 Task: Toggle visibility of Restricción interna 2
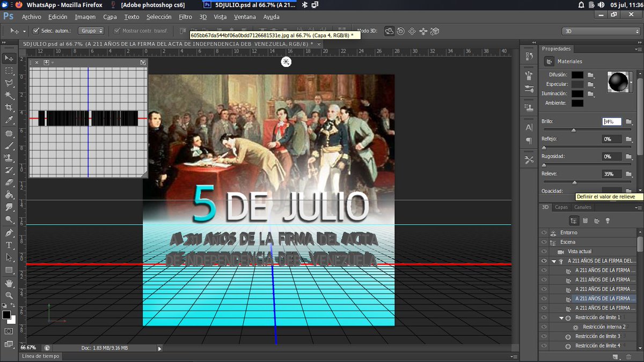tap(544, 327)
